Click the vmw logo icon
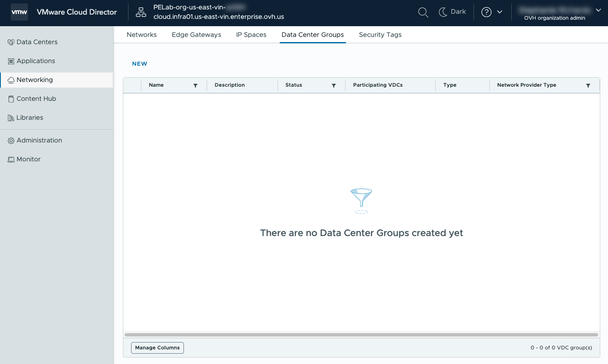608x364 pixels. [x=19, y=12]
